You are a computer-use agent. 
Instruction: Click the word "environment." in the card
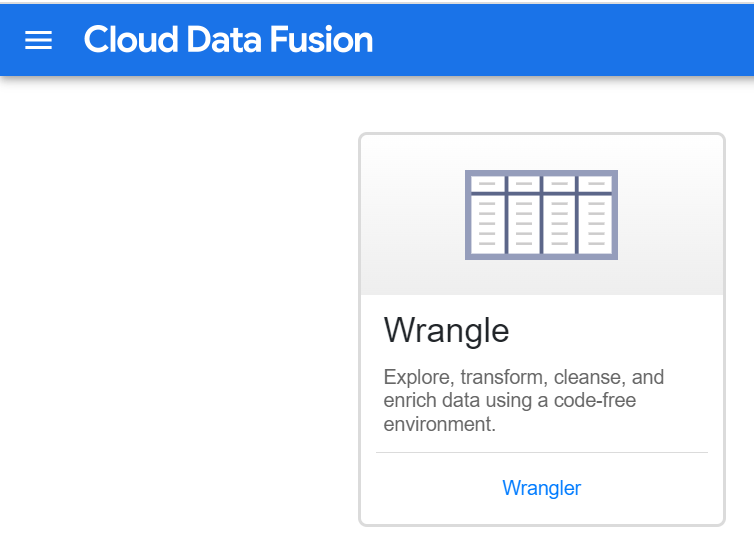(x=440, y=424)
